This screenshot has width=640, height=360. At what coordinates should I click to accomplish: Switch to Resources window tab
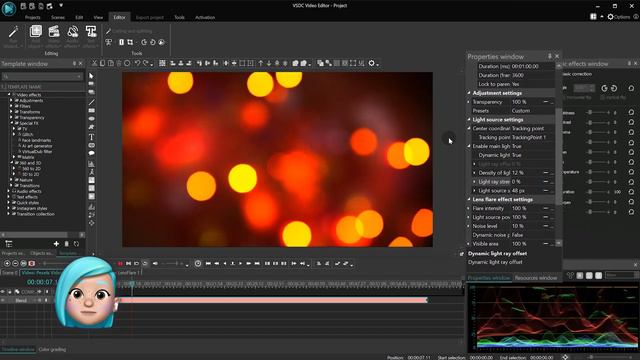coord(536,278)
